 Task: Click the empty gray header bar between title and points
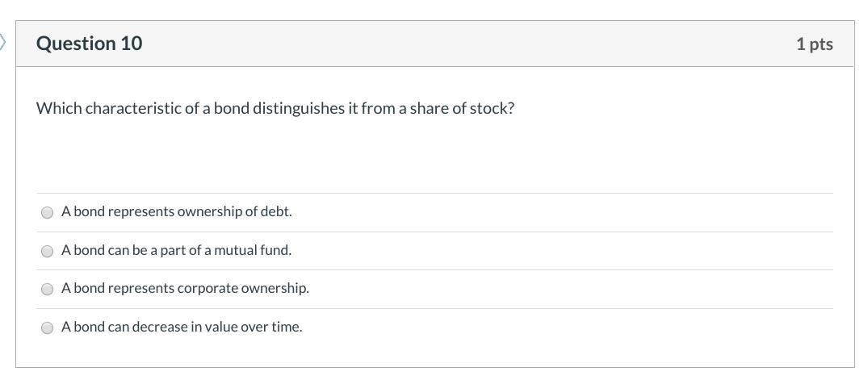click(x=468, y=44)
